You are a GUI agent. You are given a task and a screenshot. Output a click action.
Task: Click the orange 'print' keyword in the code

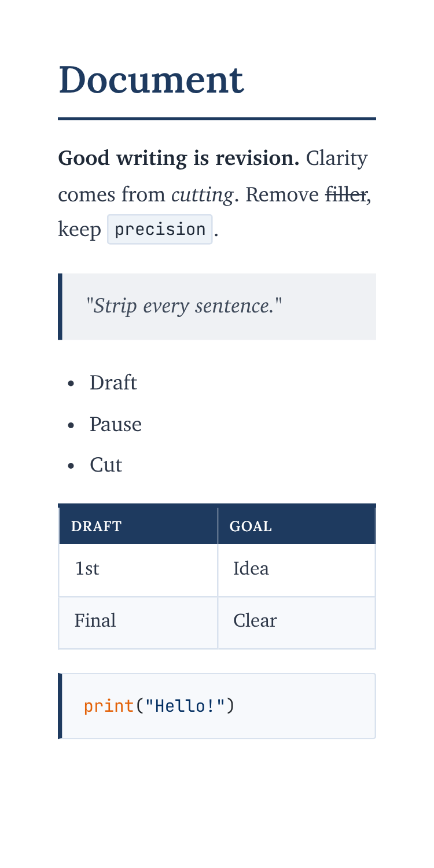click(x=109, y=706)
